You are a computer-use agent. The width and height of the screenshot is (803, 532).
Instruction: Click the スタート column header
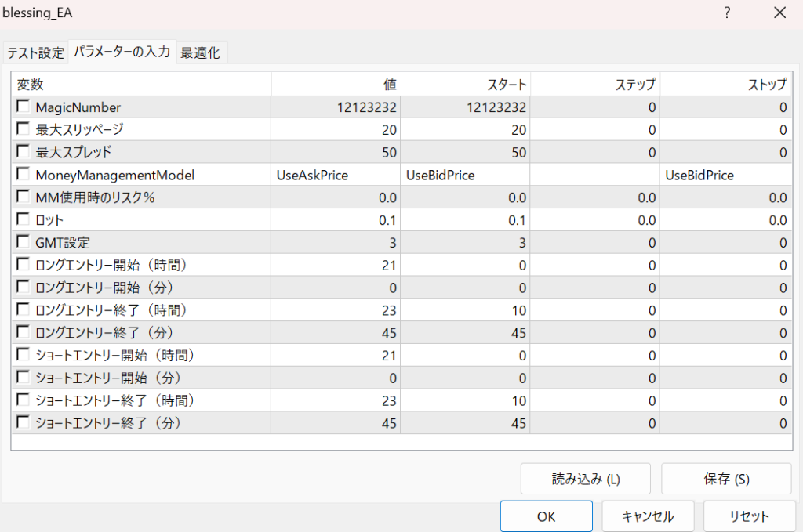click(465, 84)
